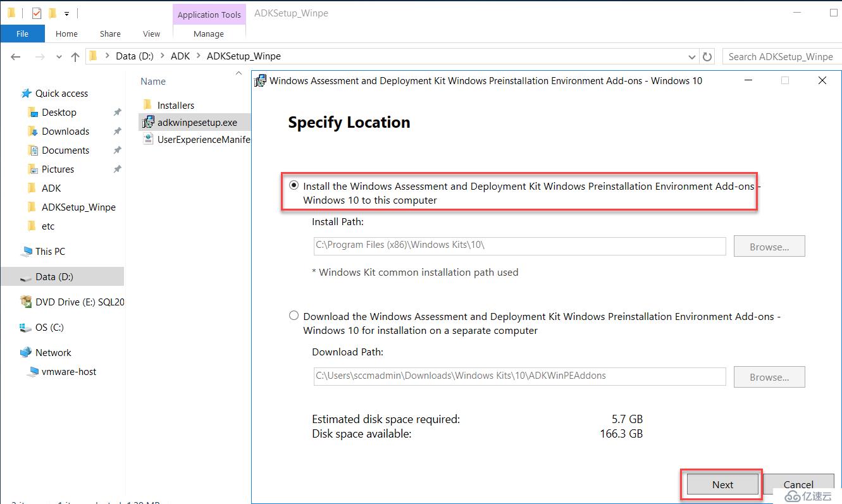Open OS (C:) drive in navigation pane
This screenshot has width=842, height=504.
coord(49,327)
